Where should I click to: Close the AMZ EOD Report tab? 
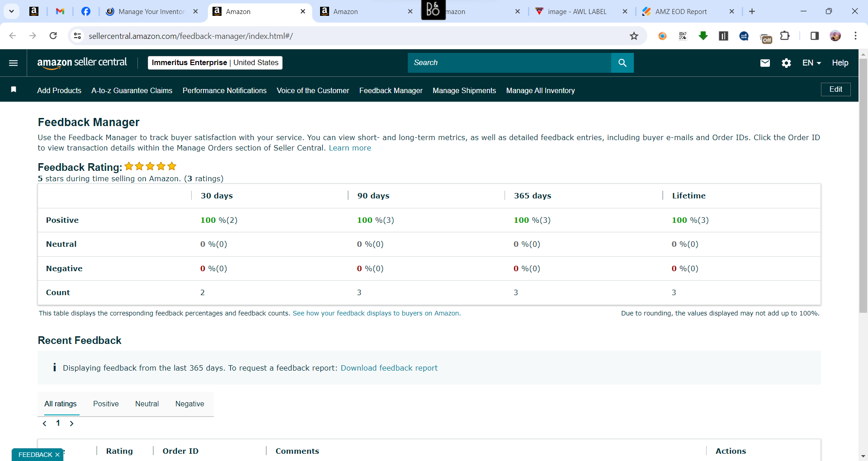[x=732, y=12]
